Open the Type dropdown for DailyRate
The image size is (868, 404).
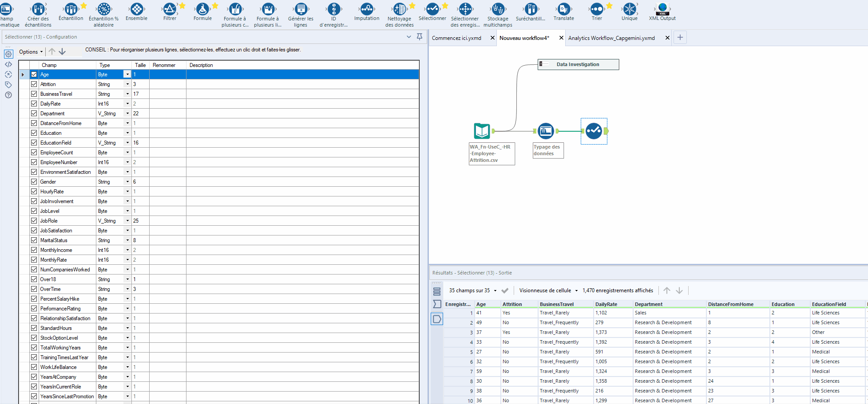tap(127, 103)
